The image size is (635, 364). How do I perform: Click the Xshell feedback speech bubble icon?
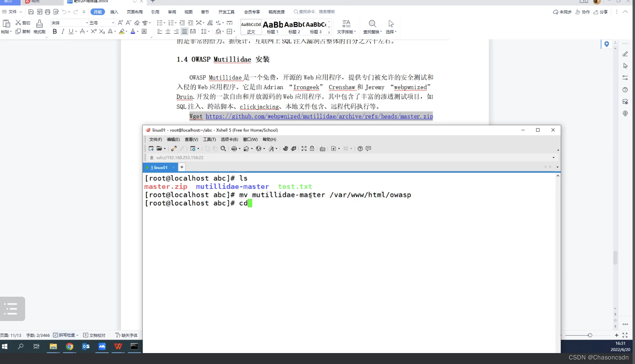click(368, 149)
